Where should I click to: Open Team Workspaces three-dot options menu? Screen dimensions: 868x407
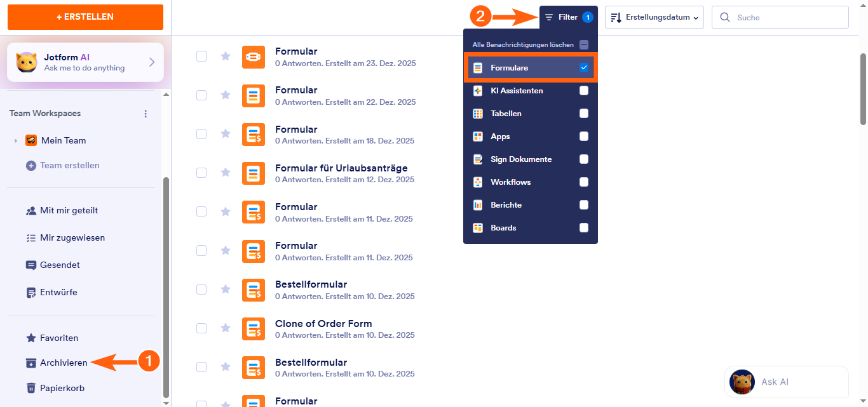[146, 114]
